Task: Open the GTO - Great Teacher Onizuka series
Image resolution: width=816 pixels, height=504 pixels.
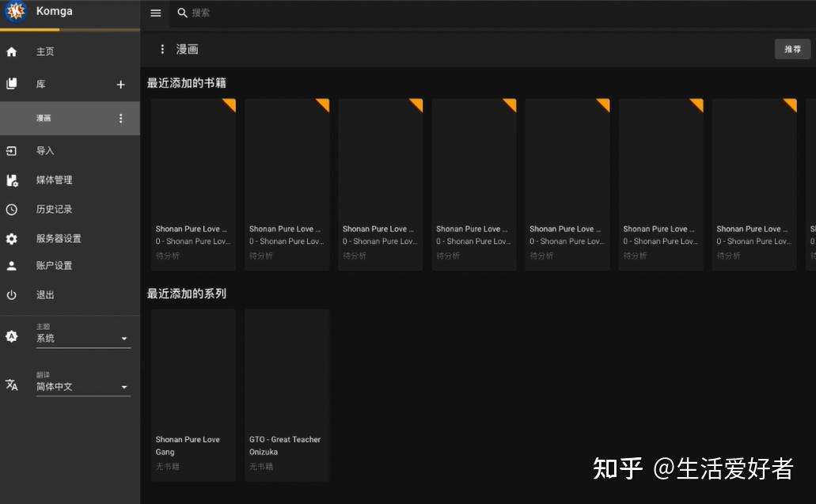Action: (287, 372)
